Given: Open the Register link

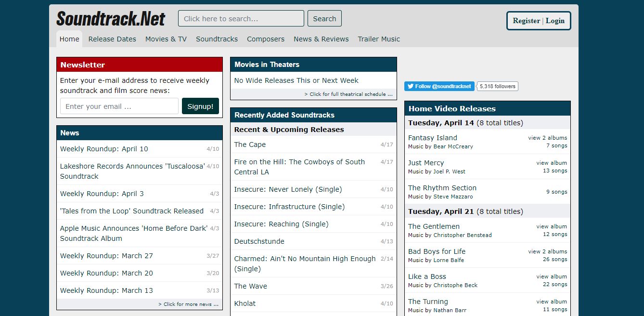Looking at the screenshot, I should coord(527,21).
